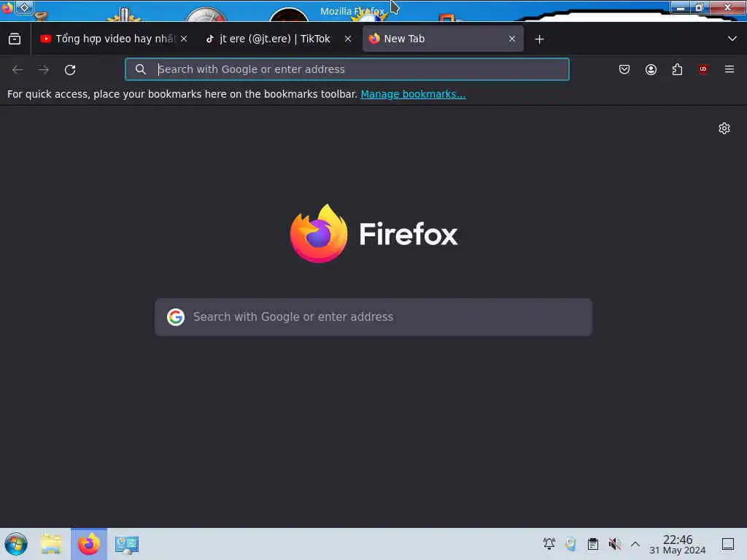
Task: Open the clock showing 22:46
Action: click(x=678, y=544)
